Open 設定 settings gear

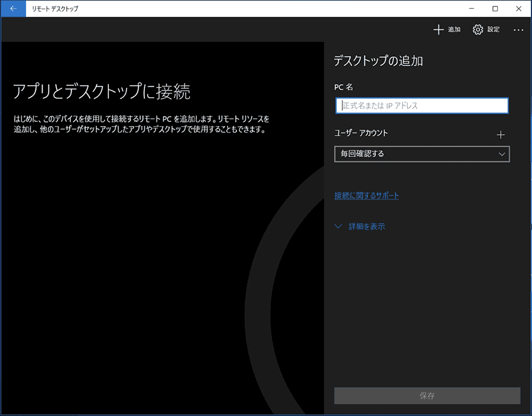tap(486, 30)
